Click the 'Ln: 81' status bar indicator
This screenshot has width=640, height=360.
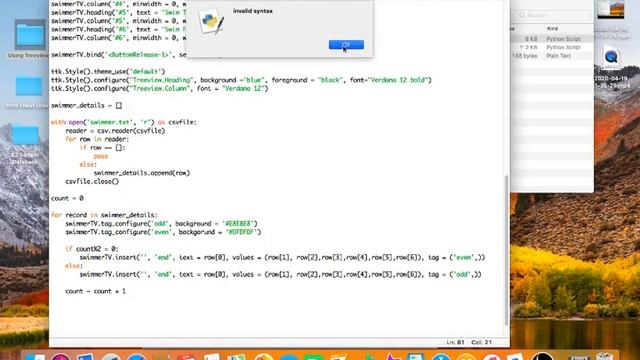click(x=455, y=342)
